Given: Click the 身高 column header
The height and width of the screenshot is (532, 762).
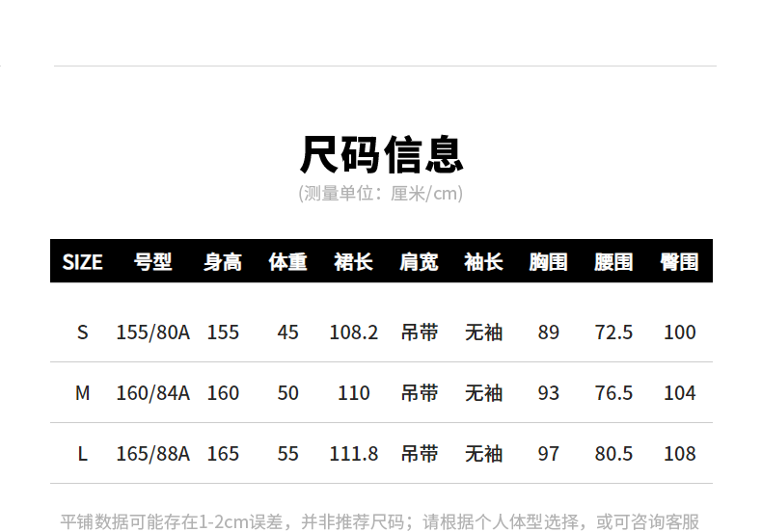Looking at the screenshot, I should (223, 262).
